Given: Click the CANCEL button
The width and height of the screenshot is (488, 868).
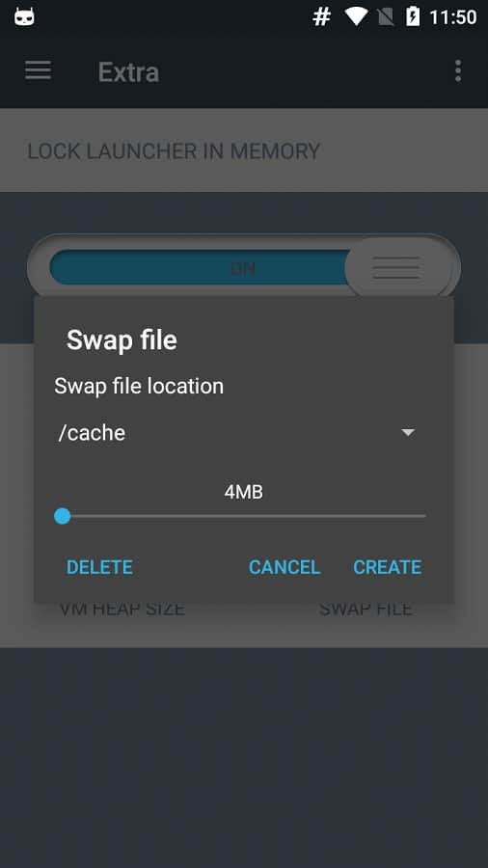Looking at the screenshot, I should click(285, 567).
